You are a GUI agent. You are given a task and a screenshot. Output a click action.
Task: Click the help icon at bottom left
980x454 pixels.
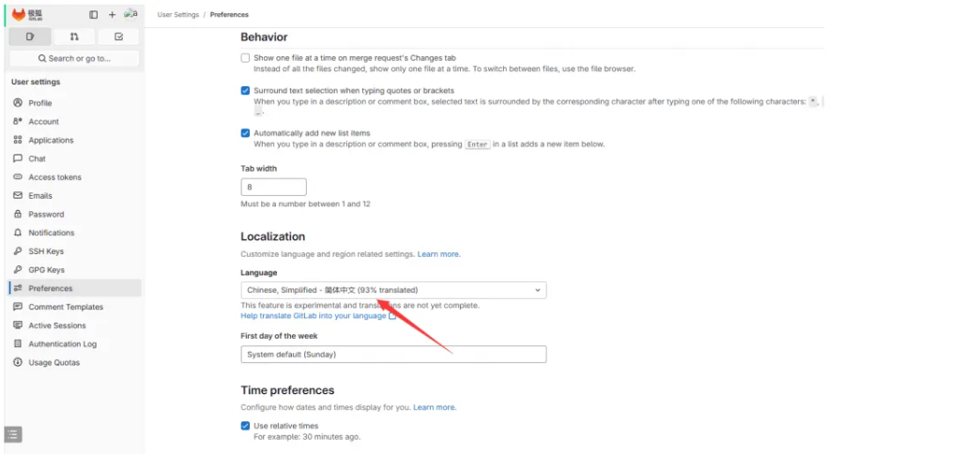[x=14, y=434]
